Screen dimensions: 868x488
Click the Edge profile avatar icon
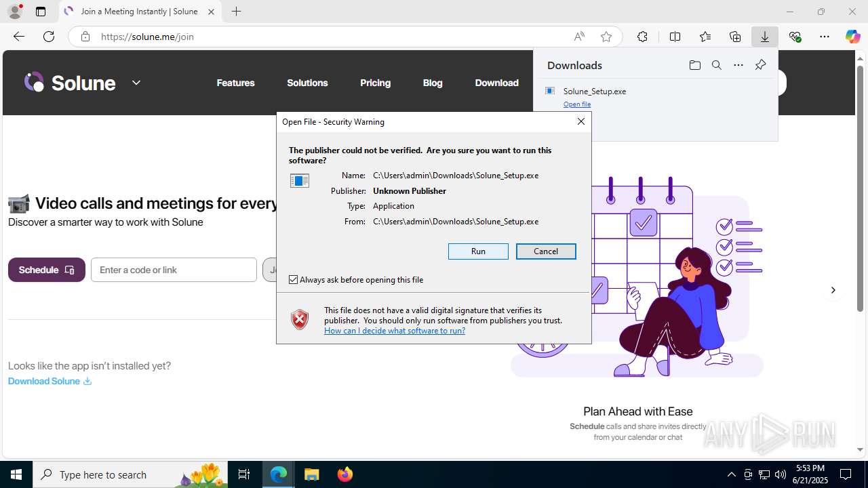pyautogui.click(x=15, y=12)
